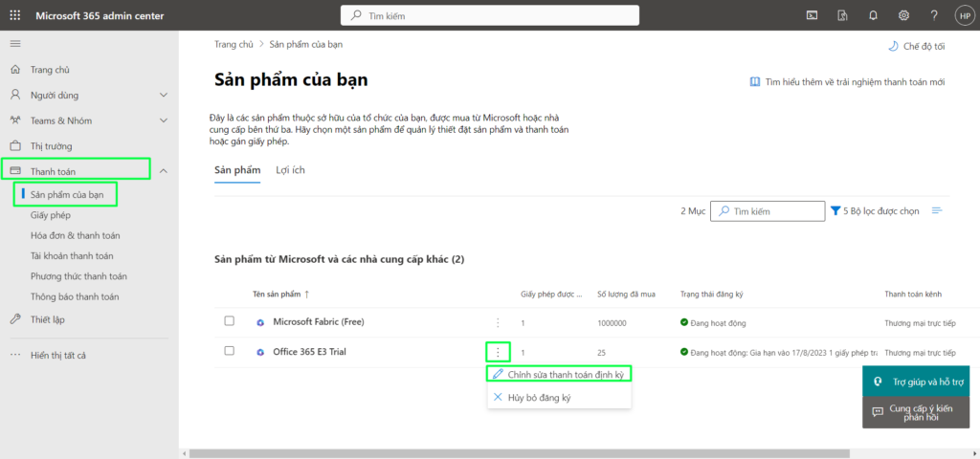
Task: Click the HP account avatar
Action: [963, 15]
